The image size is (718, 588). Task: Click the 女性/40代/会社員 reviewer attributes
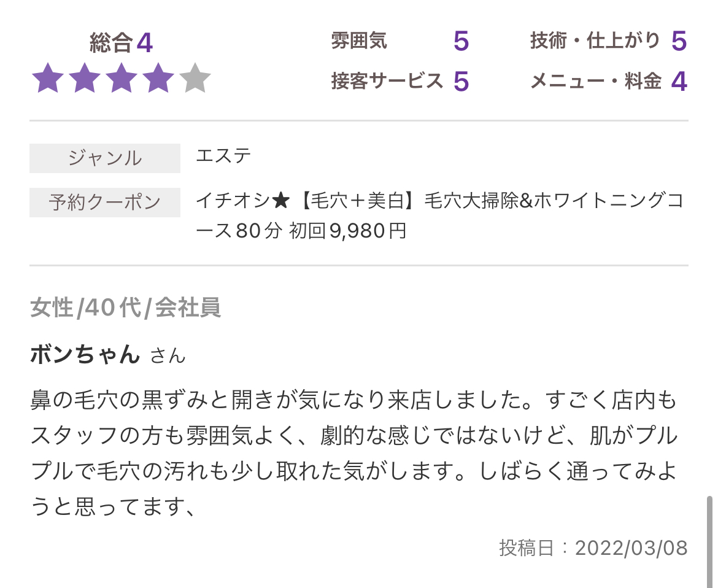126,308
